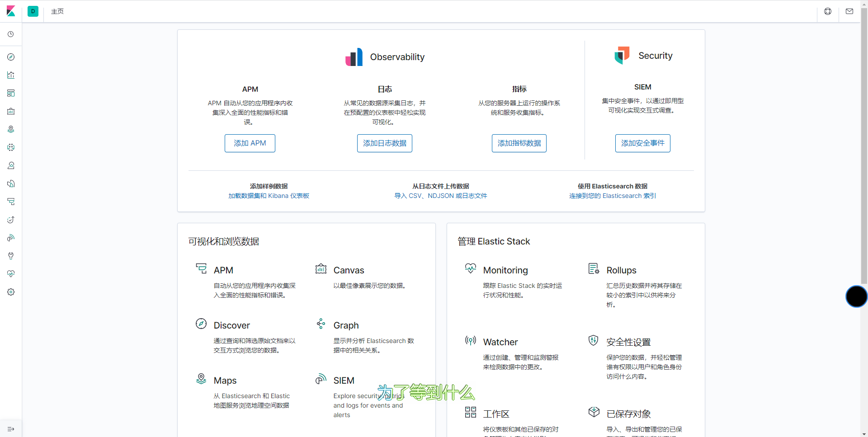Click the 添加日志数据 button

(385, 143)
